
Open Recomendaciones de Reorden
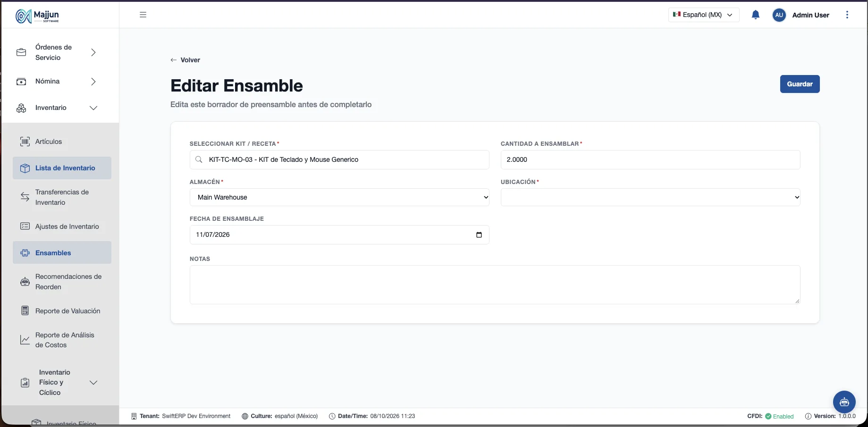(62, 282)
